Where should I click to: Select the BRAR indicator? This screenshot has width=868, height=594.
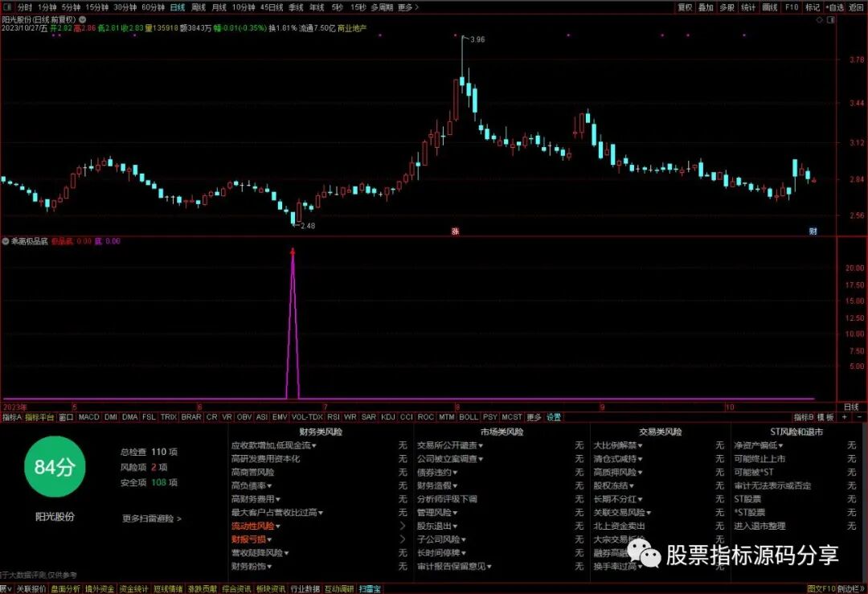(191, 417)
